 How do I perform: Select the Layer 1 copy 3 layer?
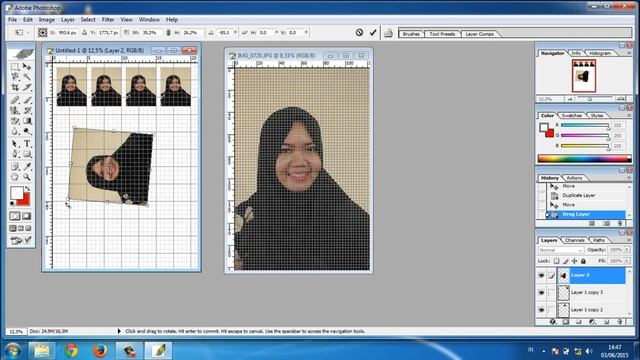(x=591, y=293)
